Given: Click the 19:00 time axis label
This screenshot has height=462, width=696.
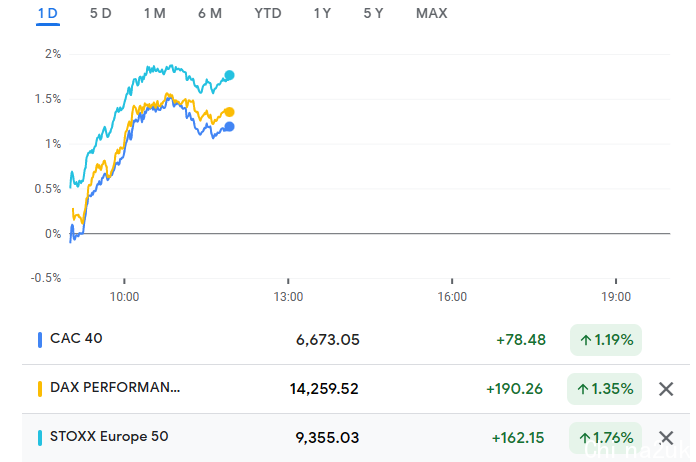Looking at the screenshot, I should point(616,297).
